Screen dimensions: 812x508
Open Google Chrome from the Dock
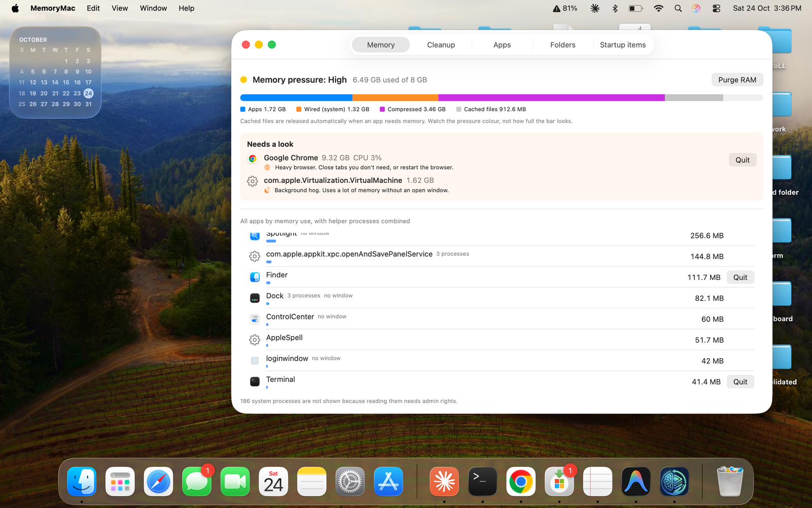521,482
